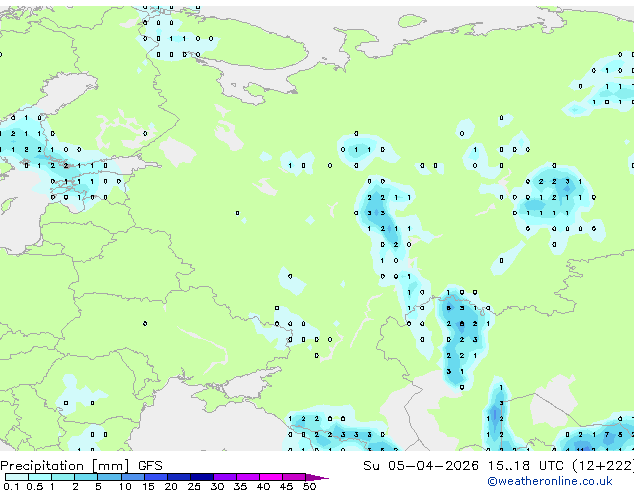This screenshot has width=634, height=490.
Task: Click the legend label '25'
Action: (194, 486)
